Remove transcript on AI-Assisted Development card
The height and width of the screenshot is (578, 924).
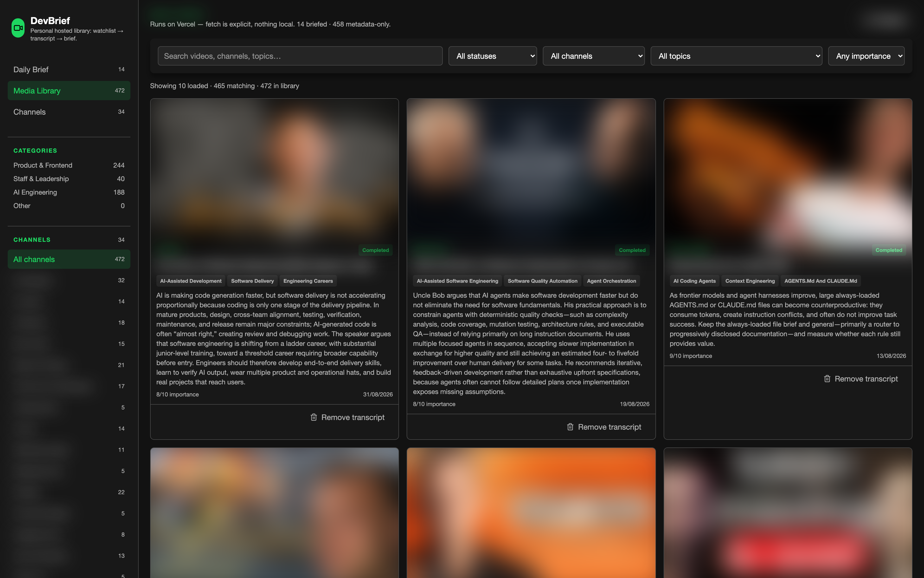pyautogui.click(x=347, y=417)
